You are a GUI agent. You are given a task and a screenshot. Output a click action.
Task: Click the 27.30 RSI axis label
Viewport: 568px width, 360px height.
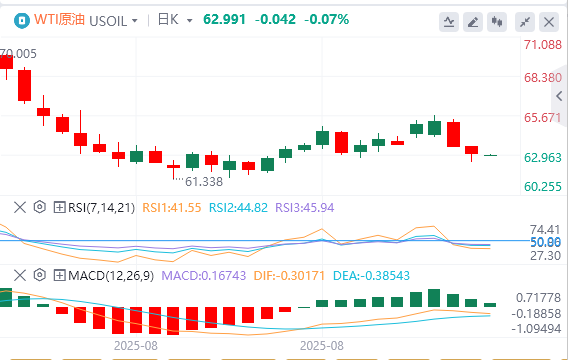(x=545, y=256)
